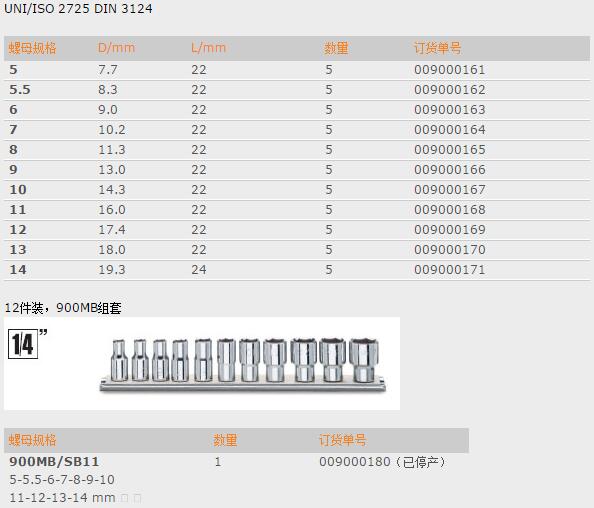Viewport: 594px width, 508px height.
Task: Select nut size 10 row label
Action: pyautogui.click(x=18, y=190)
